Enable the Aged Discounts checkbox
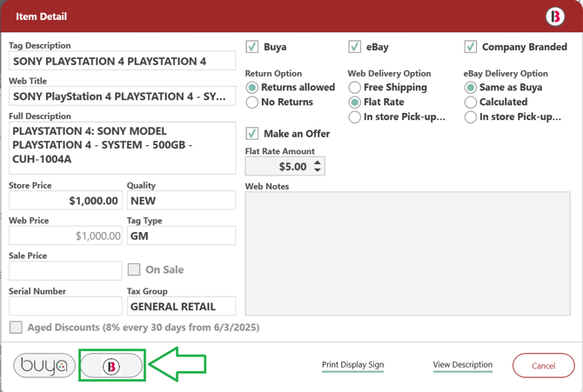Viewport: 583px width, 392px height. click(16, 328)
